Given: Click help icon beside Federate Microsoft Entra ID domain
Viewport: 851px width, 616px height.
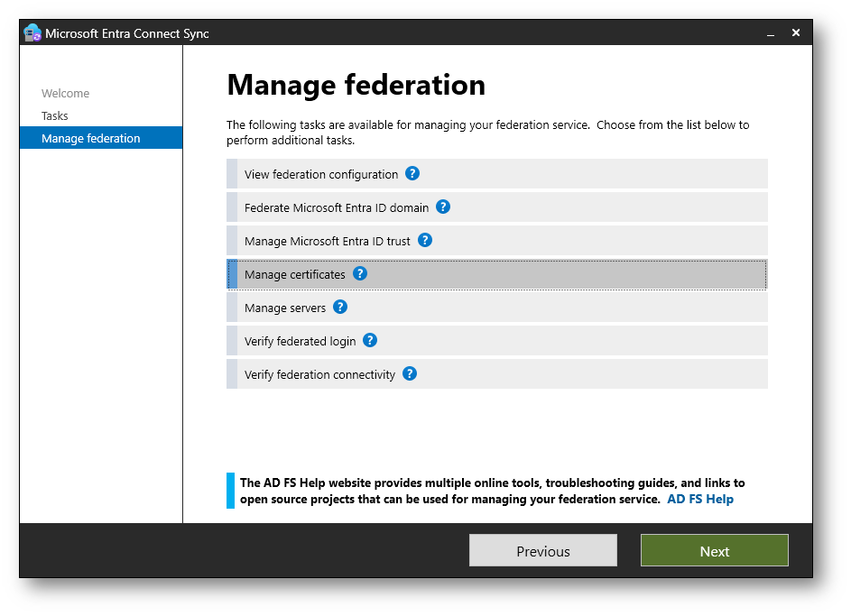Looking at the screenshot, I should point(443,207).
